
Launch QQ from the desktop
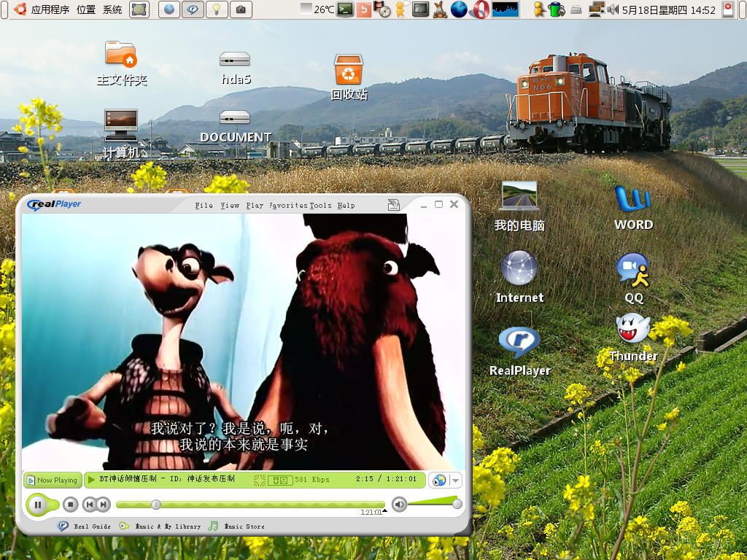[x=633, y=279]
